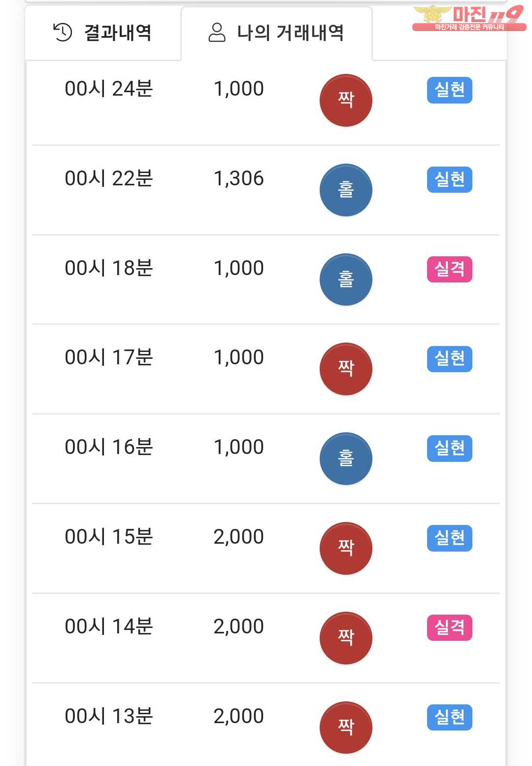This screenshot has width=532, height=766.
Task: Click the pink 실격 badge at 00시 14분
Action: tap(449, 628)
